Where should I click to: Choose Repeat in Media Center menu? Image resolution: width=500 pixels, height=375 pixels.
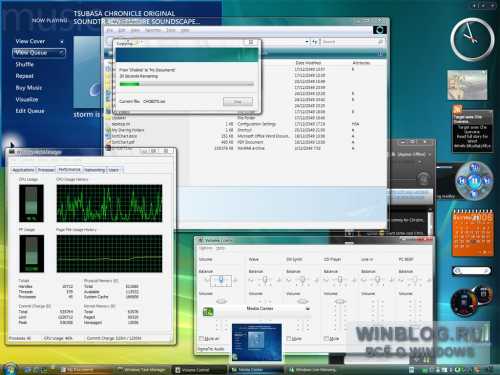tap(24, 76)
